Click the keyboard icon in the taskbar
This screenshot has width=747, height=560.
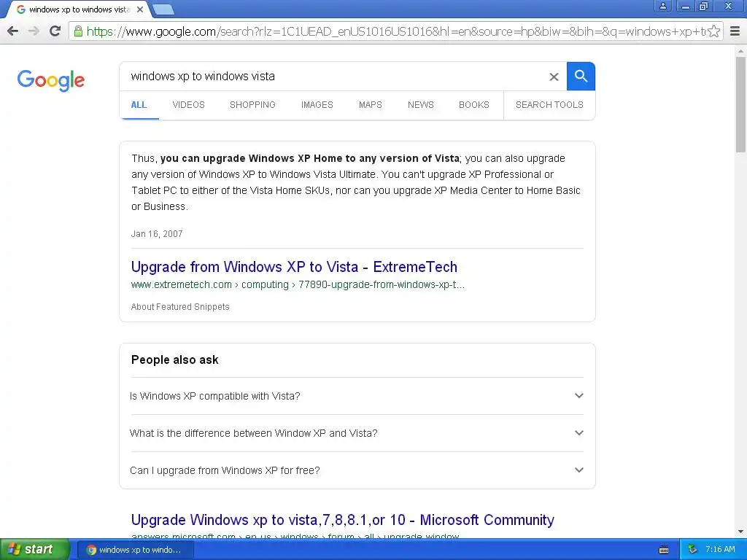[x=664, y=550]
